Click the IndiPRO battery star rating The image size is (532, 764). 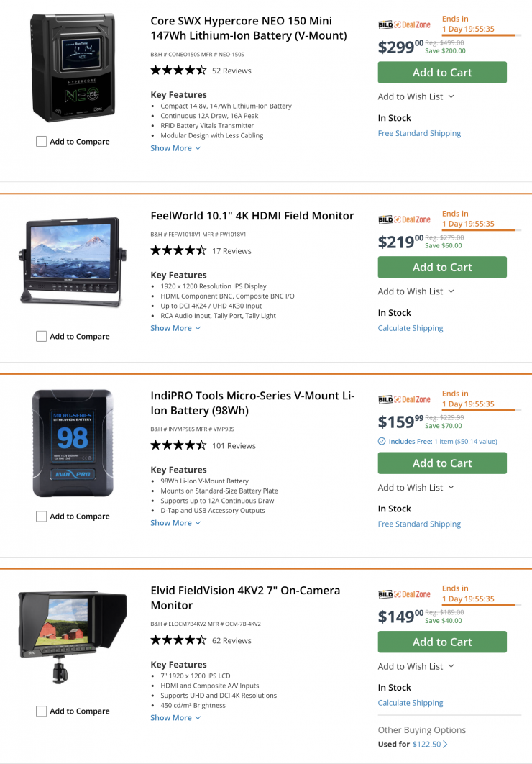pos(178,445)
